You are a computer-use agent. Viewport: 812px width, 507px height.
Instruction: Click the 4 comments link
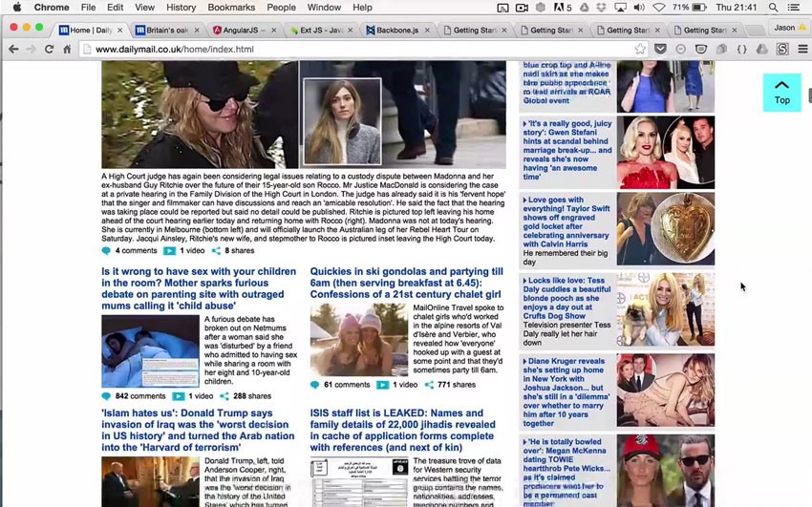pyautogui.click(x=136, y=251)
